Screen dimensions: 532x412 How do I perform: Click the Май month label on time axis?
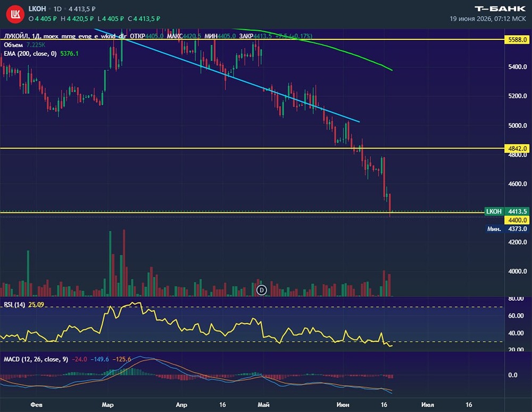264,405
